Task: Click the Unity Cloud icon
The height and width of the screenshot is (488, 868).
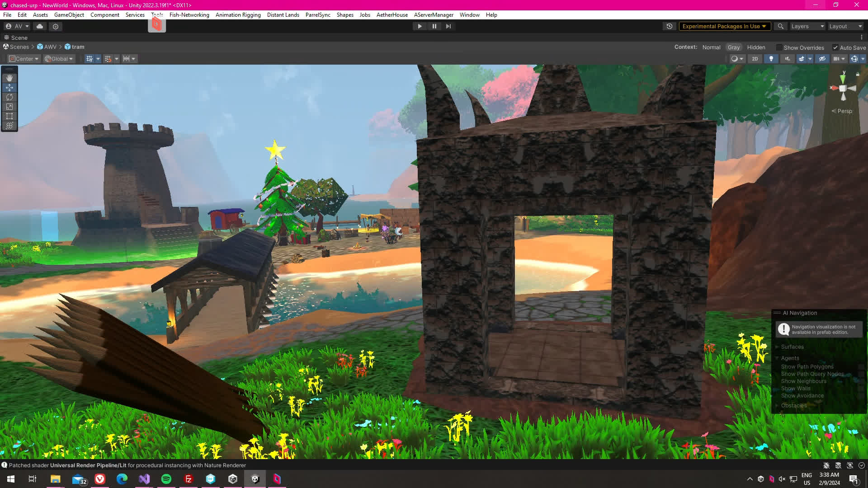Action: tap(40, 26)
